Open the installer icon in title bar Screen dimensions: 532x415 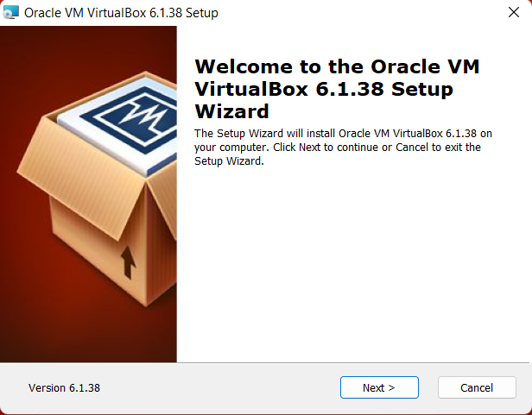tap(11, 13)
